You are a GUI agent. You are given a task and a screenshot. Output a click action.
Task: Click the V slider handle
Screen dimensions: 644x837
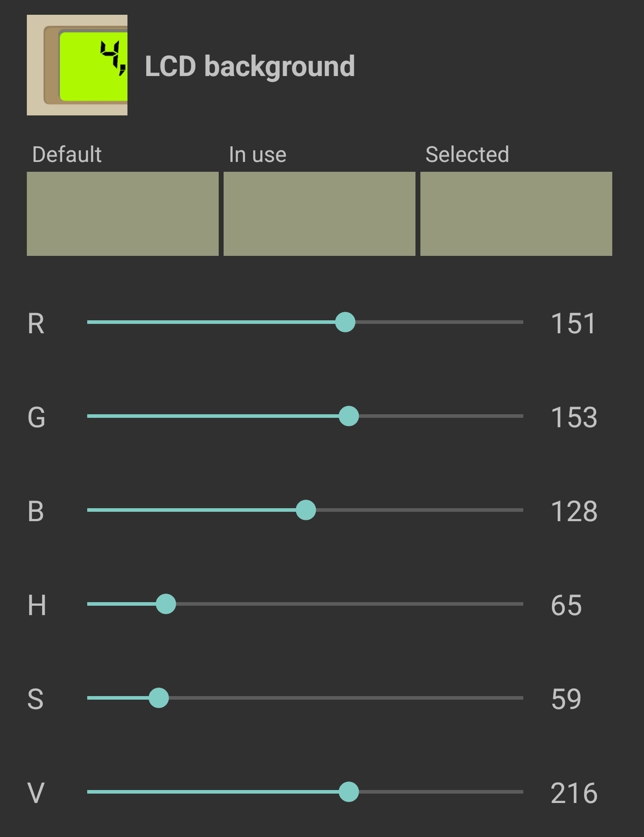349,792
